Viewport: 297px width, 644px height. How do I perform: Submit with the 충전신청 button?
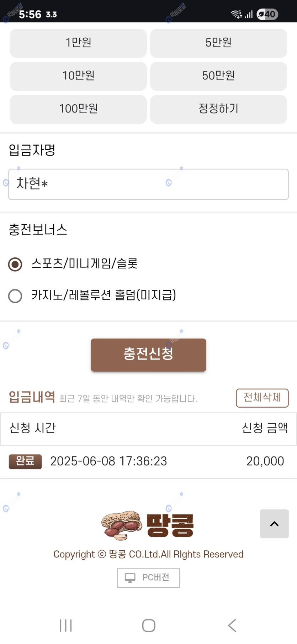(148, 355)
